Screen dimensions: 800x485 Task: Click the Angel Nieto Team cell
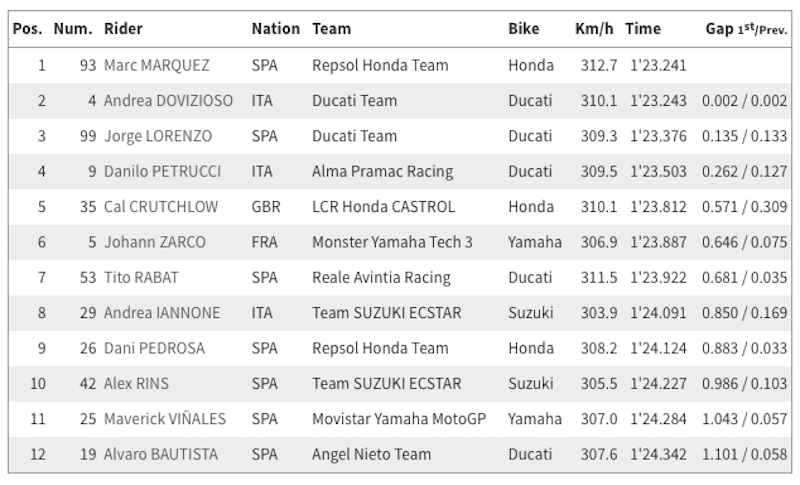coord(367,454)
